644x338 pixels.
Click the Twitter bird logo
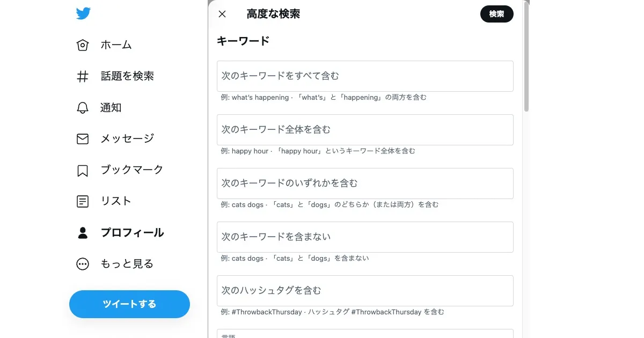tap(83, 13)
